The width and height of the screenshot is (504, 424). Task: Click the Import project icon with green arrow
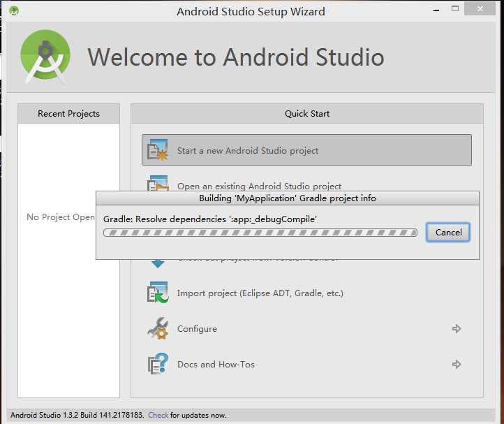tap(158, 293)
